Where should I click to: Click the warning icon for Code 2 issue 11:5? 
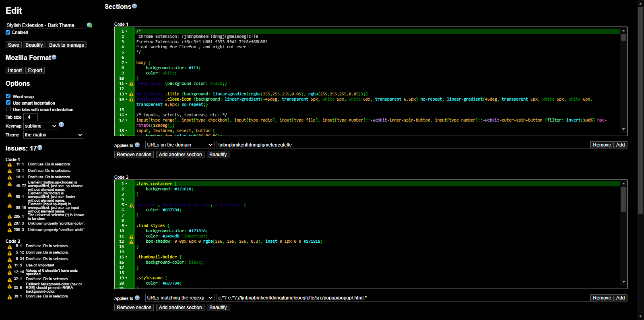coord(10,266)
